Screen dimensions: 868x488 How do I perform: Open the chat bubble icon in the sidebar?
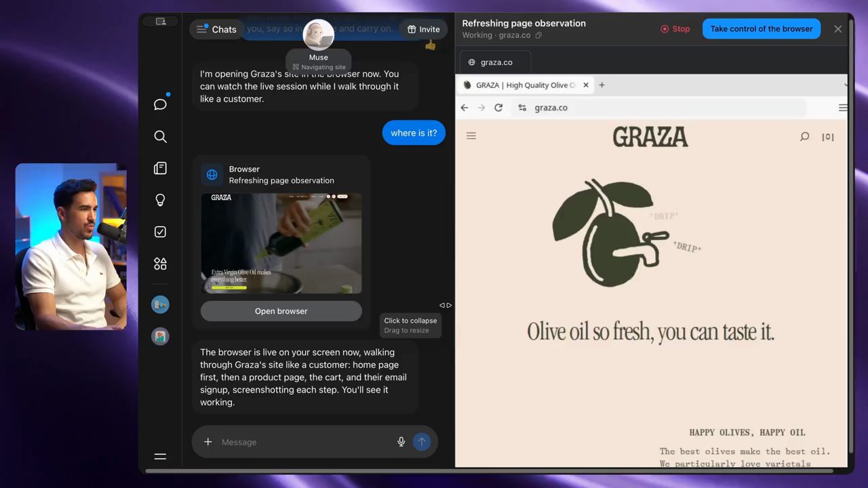160,104
